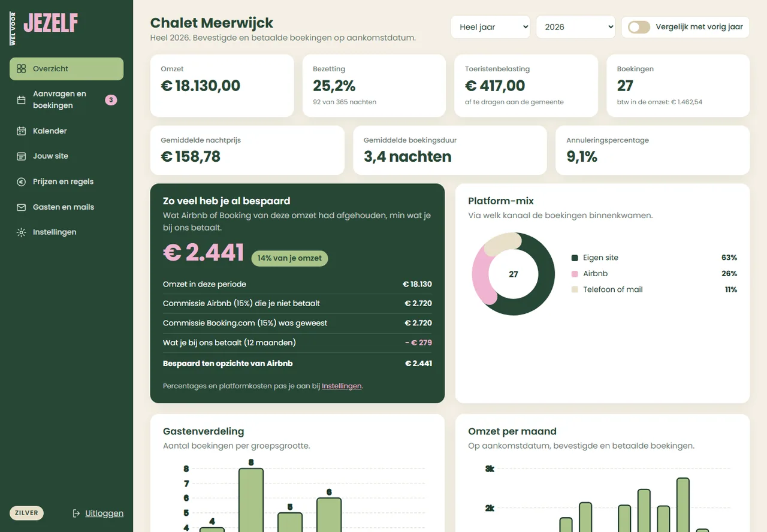Click the 14% van je omzet pill

click(289, 258)
